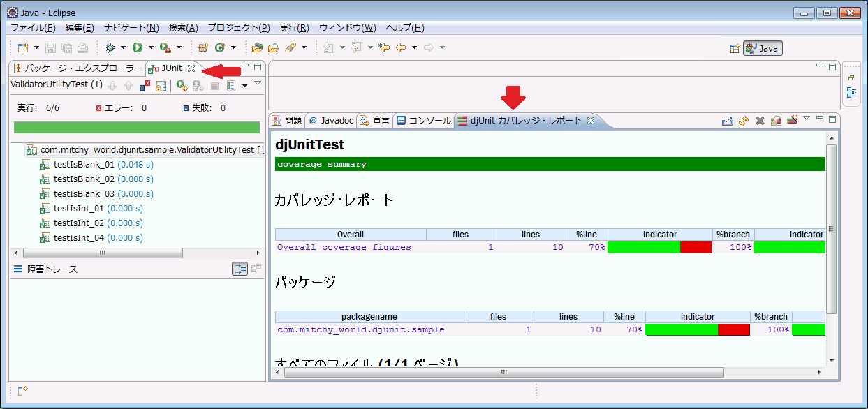Click the New wizard toolbar icon
Image resolution: width=868 pixels, height=409 pixels.
pyautogui.click(x=23, y=47)
